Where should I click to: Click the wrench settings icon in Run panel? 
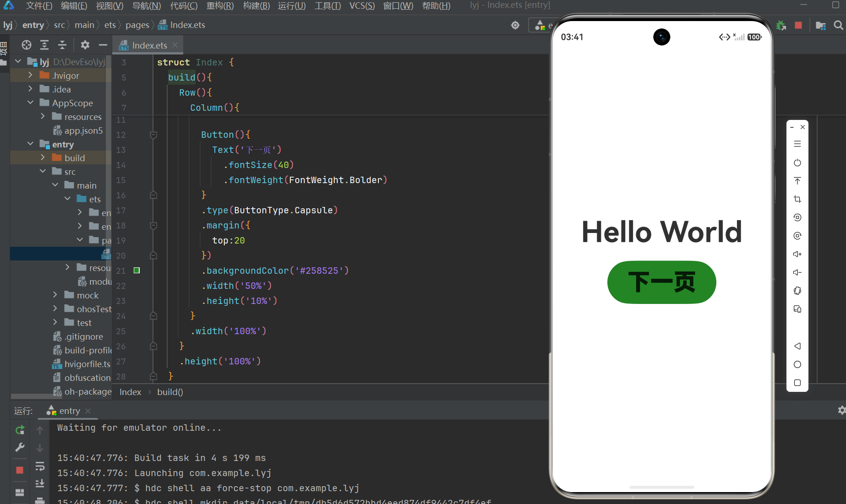click(20, 448)
